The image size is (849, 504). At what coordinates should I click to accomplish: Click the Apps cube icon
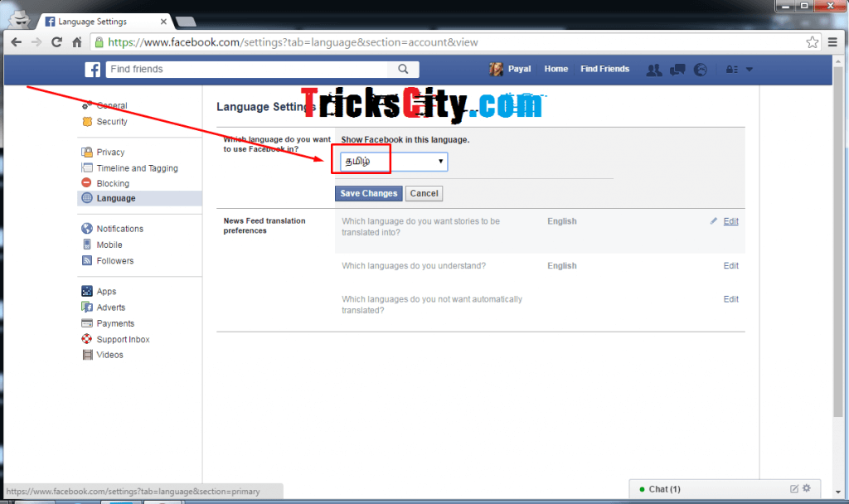coord(86,291)
